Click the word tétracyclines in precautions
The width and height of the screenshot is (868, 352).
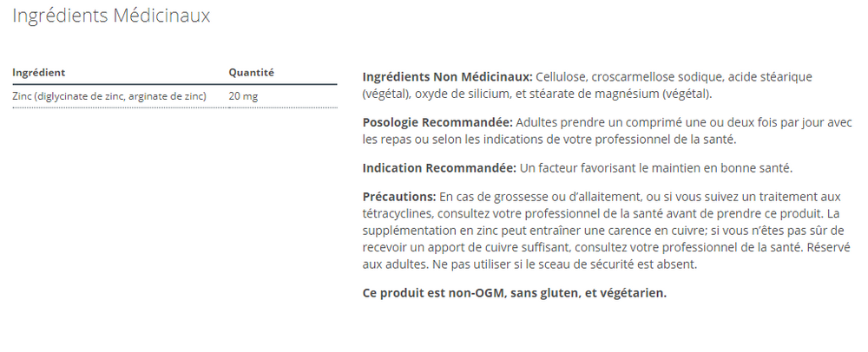click(x=400, y=212)
